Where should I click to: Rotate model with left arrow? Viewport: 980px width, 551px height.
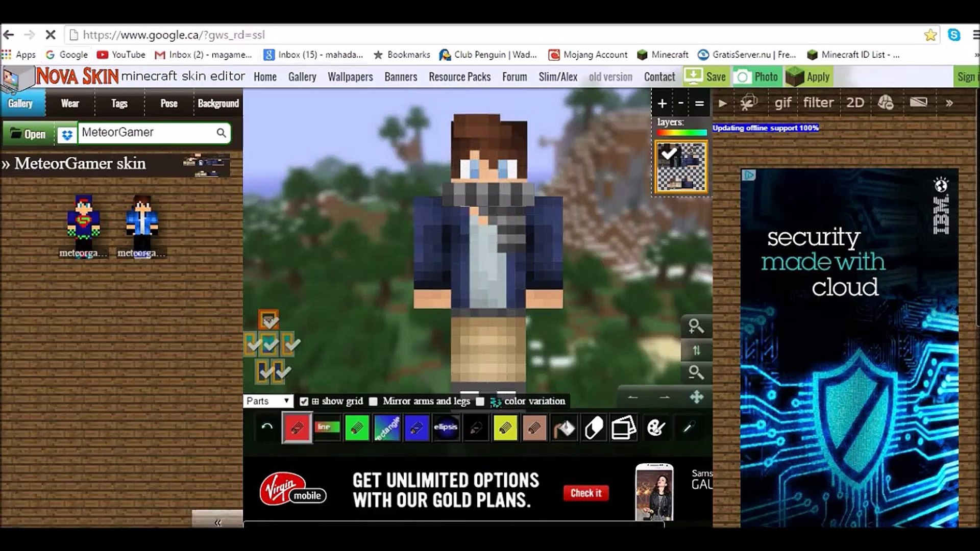[633, 397]
